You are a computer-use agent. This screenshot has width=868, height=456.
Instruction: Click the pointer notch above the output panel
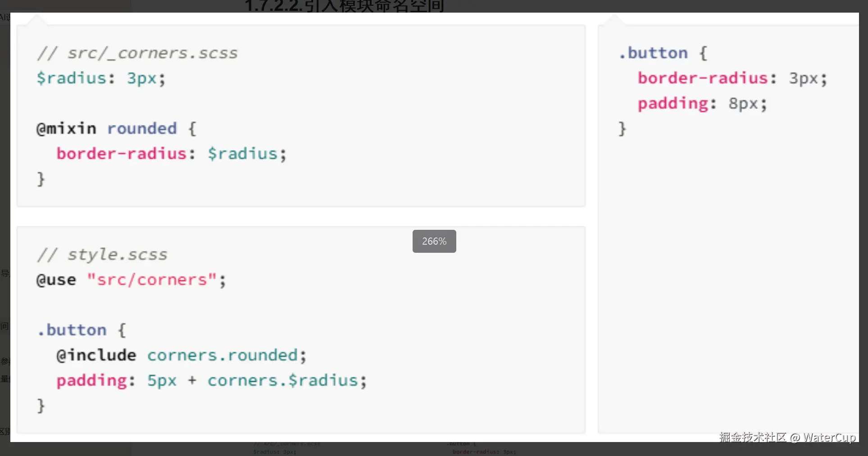coord(614,19)
